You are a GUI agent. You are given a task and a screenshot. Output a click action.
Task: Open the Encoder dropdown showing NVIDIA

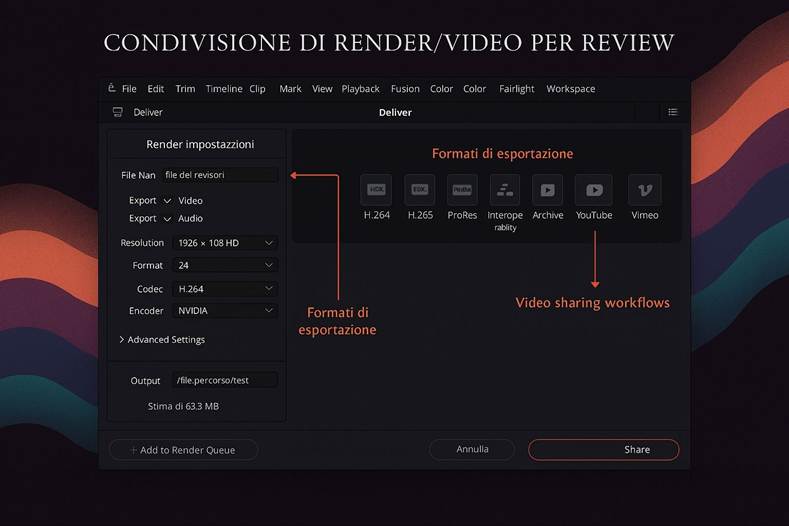[225, 311]
